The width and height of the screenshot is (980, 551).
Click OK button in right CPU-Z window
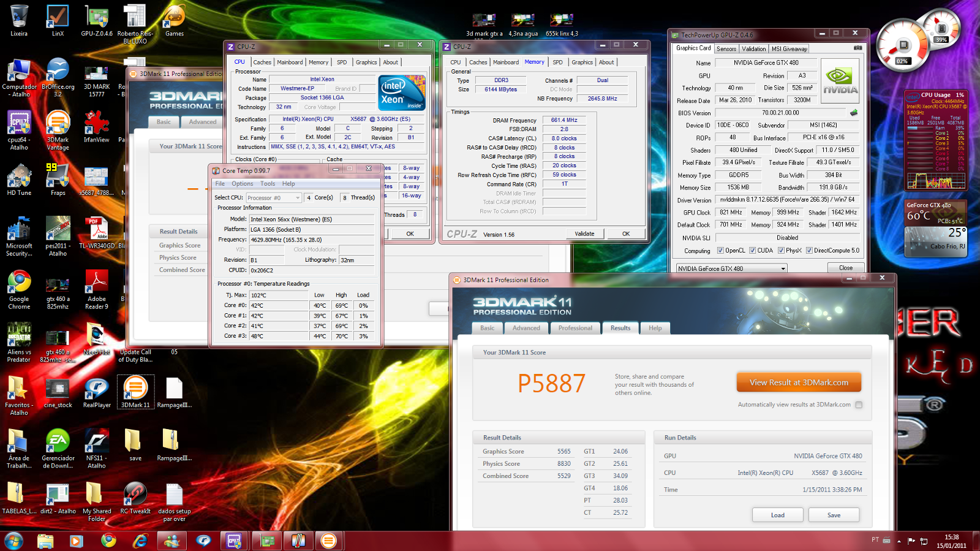point(626,234)
